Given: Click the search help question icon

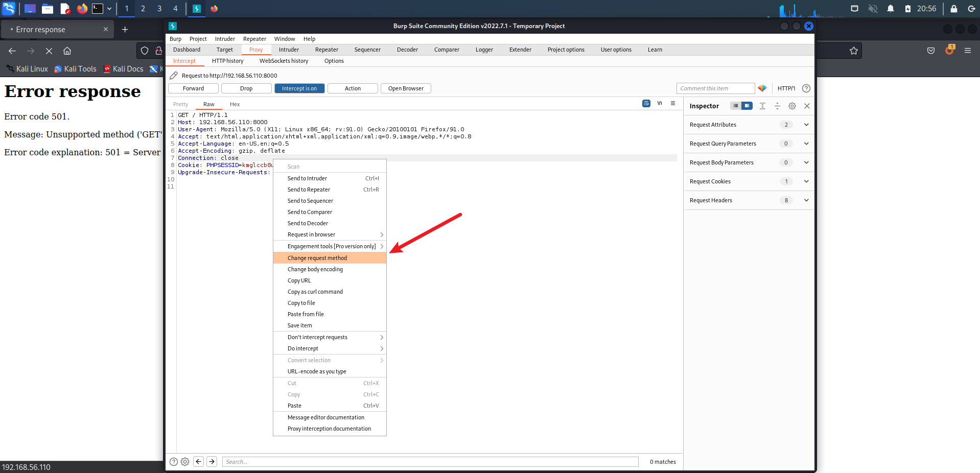Looking at the screenshot, I should coord(174,462).
